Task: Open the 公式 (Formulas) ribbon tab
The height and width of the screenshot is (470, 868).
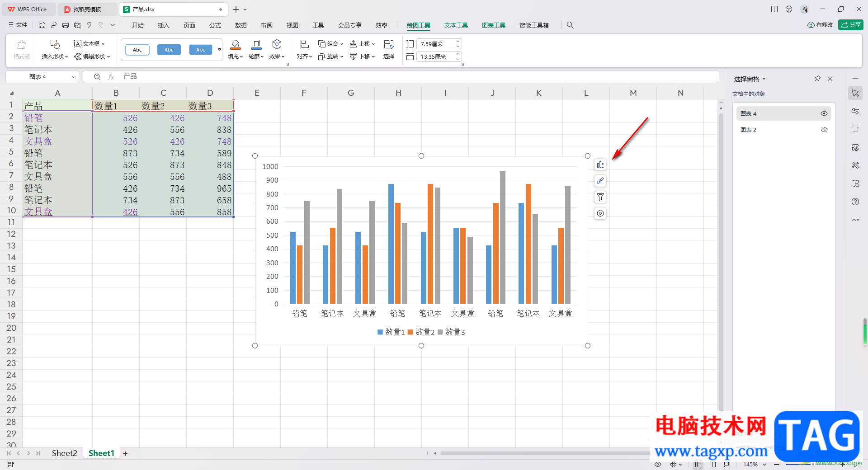Action: (215, 25)
